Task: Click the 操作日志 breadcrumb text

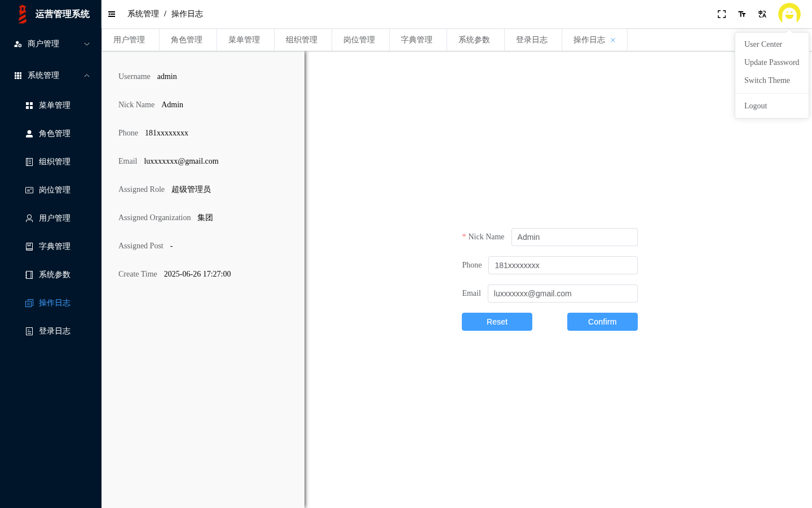Action: coord(187,14)
